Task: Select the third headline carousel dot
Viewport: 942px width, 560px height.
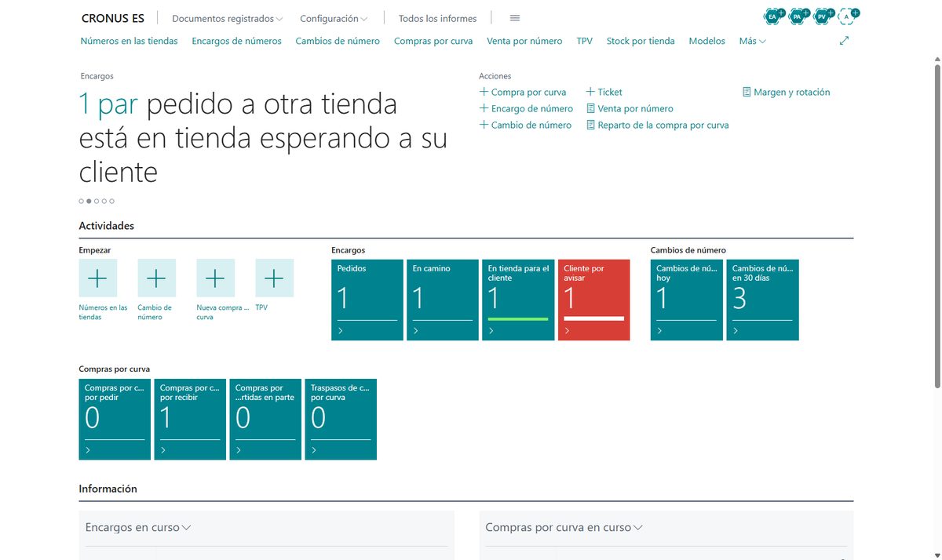Action: tap(97, 202)
